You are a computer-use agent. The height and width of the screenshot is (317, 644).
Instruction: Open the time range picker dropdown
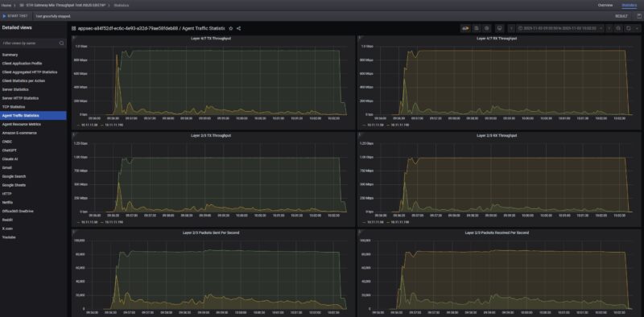tap(560, 28)
